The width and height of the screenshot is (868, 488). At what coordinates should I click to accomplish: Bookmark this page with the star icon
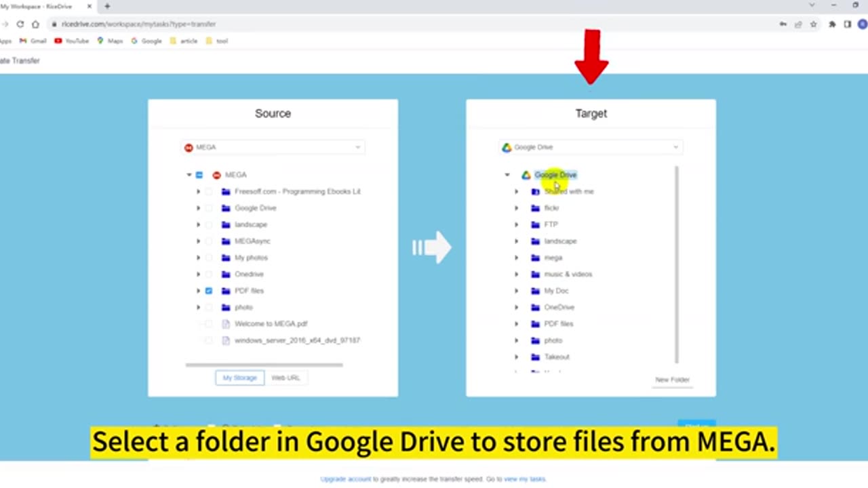(x=813, y=24)
